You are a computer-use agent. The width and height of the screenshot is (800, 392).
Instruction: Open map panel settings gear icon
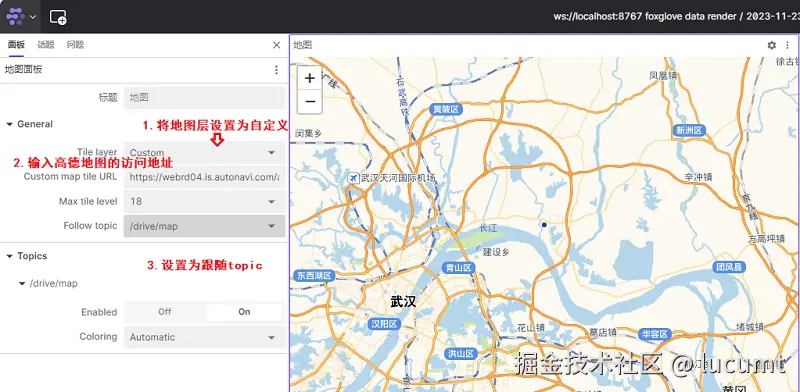(x=771, y=45)
